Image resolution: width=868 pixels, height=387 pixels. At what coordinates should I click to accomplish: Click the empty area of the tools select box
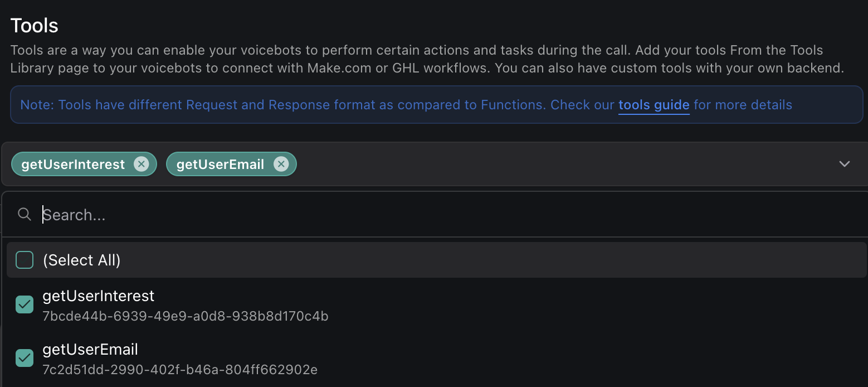point(557,164)
